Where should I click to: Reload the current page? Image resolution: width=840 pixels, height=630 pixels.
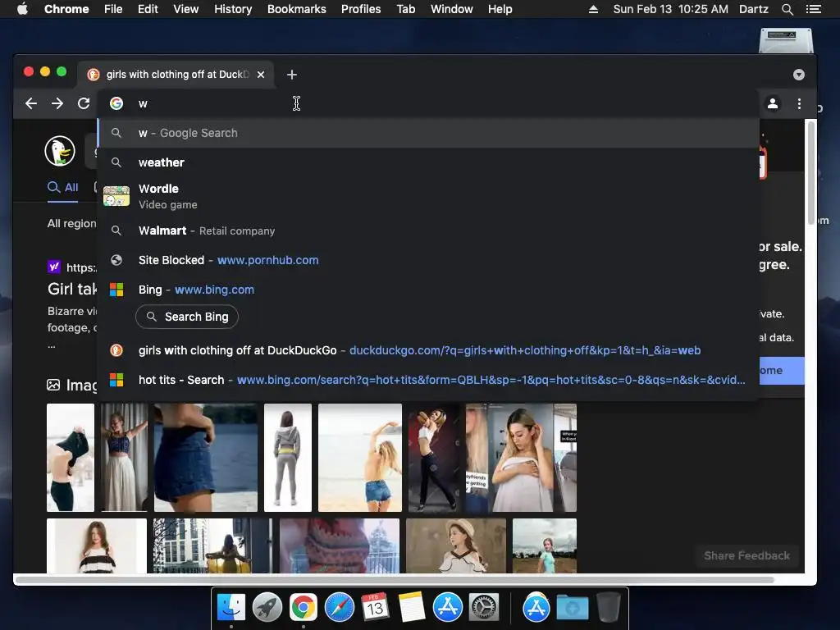(84, 103)
